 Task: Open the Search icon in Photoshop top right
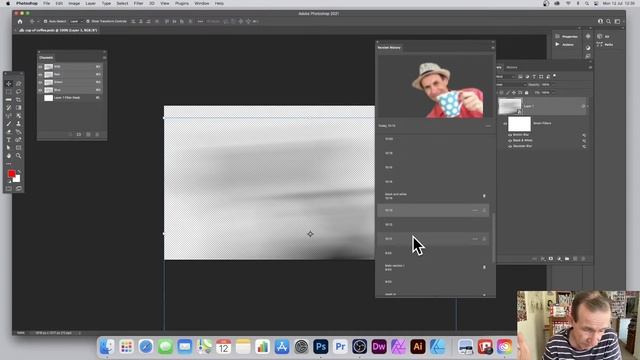[x=608, y=21]
